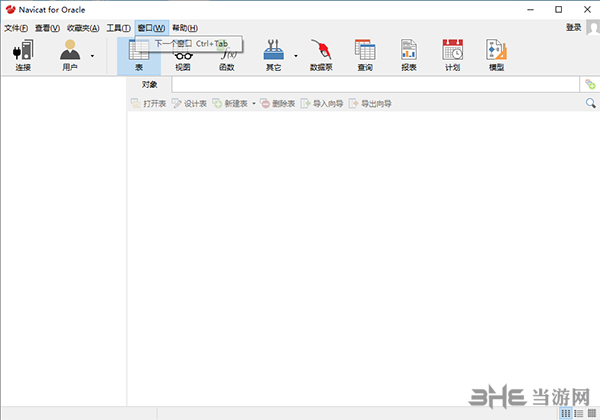The width and height of the screenshot is (600, 420).
Task: Open the File (文件) menu
Action: click(x=16, y=28)
